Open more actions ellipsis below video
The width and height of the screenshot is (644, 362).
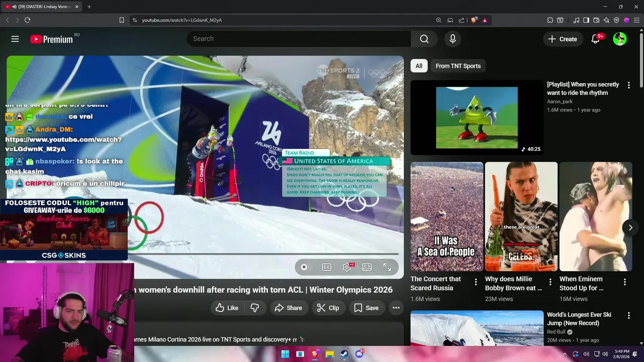click(x=396, y=308)
